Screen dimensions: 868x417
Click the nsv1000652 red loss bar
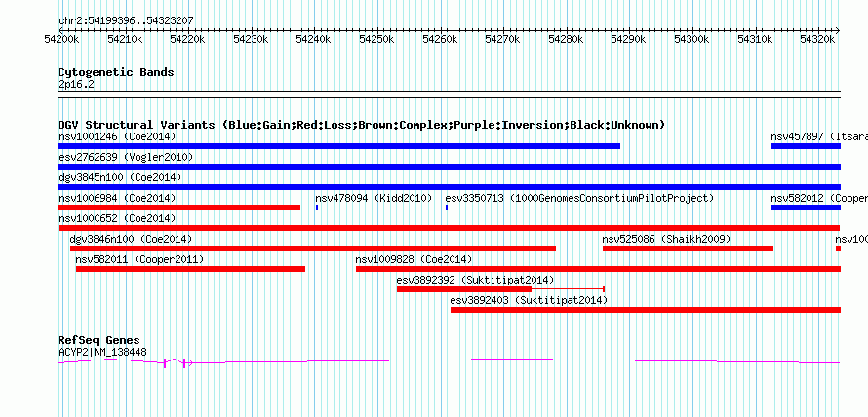tap(449, 228)
